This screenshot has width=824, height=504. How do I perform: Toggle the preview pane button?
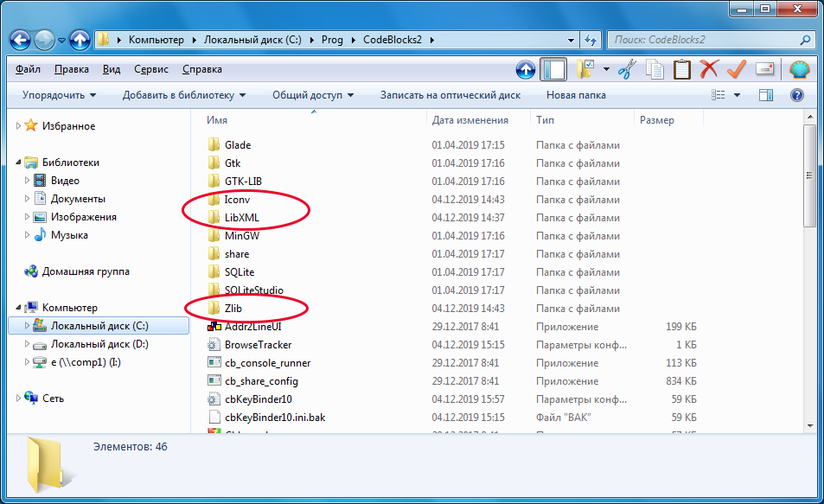pyautogui.click(x=765, y=95)
